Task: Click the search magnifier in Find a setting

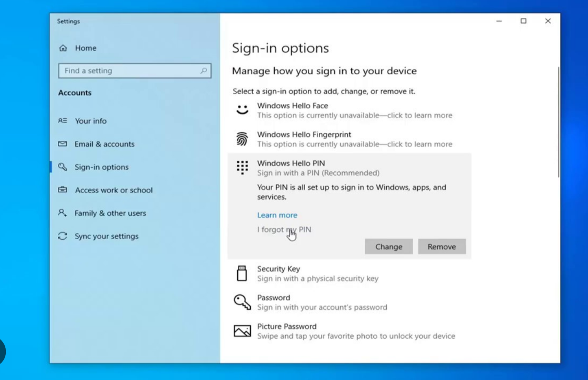Action: point(203,71)
